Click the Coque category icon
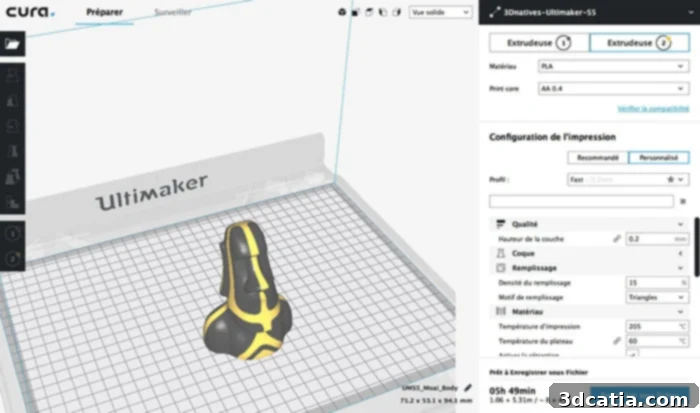This screenshot has width=700, height=413. (x=500, y=253)
